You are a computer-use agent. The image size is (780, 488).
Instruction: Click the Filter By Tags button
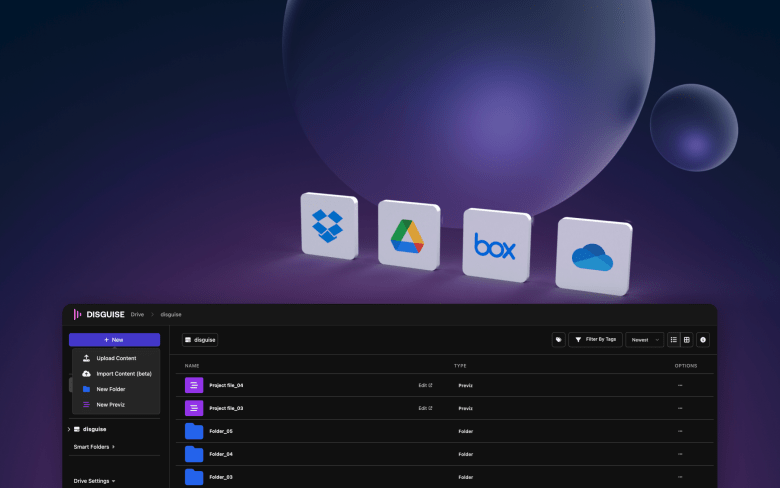(x=595, y=340)
